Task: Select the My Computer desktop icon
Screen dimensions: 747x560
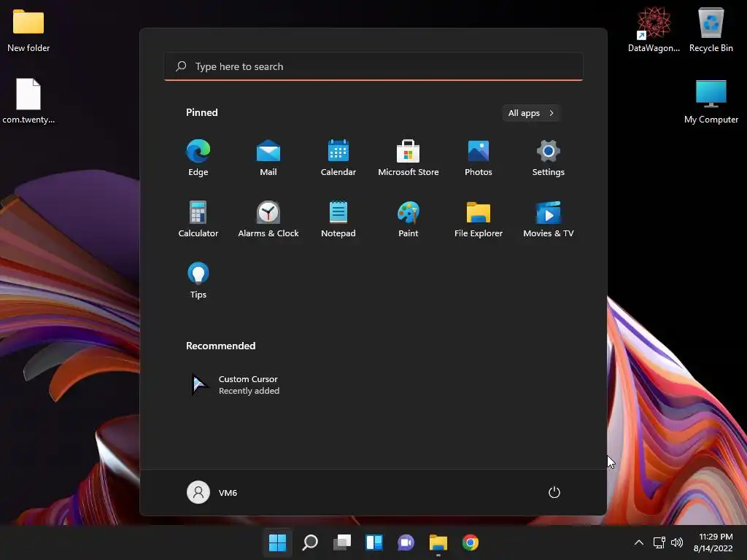Action: [711, 101]
